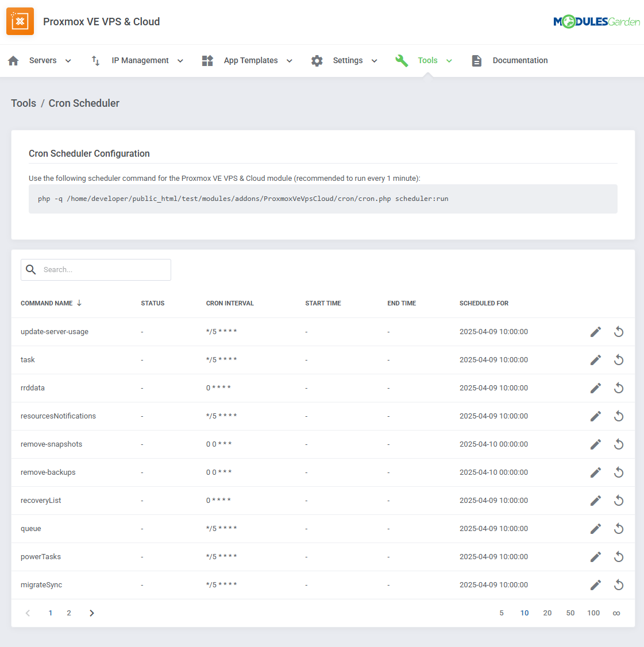Viewport: 644px width, 647px height.
Task: Show 10 entries per page
Action: pyautogui.click(x=525, y=613)
